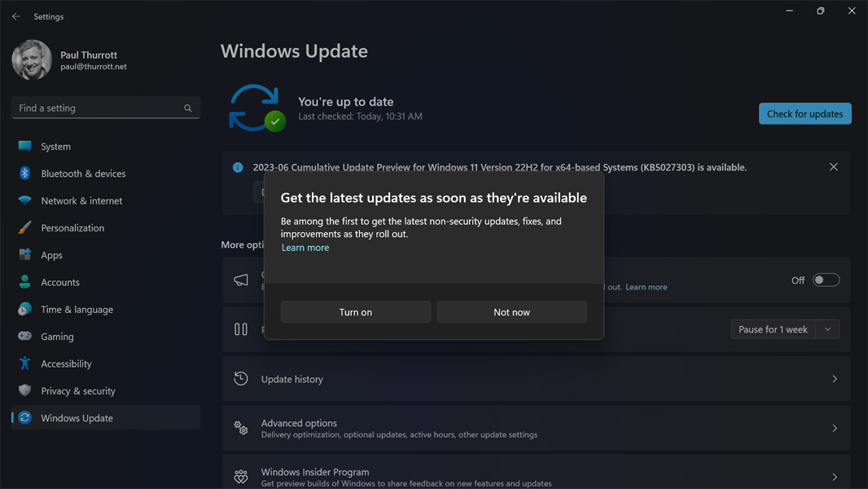
Task: Click the Advanced options gears icon
Action: (x=241, y=428)
